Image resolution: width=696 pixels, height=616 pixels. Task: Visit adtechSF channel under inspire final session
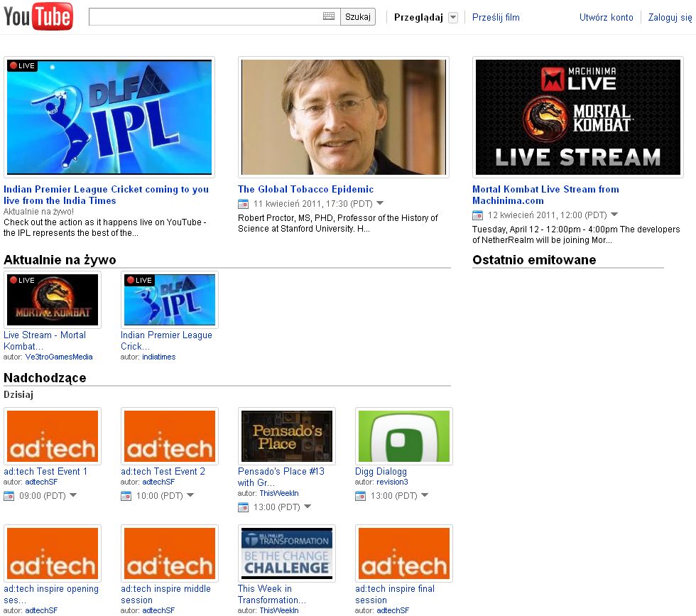pos(393,610)
